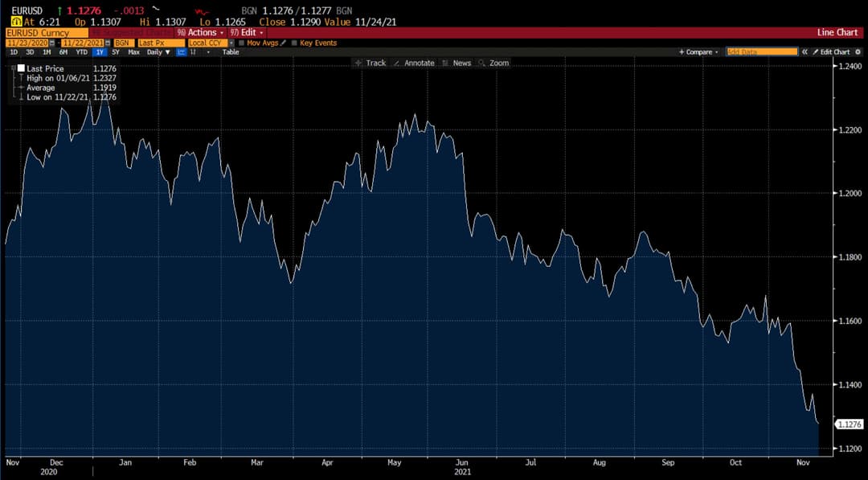This screenshot has height=480, width=868.
Task: Click the BGN source field
Action: [124, 43]
